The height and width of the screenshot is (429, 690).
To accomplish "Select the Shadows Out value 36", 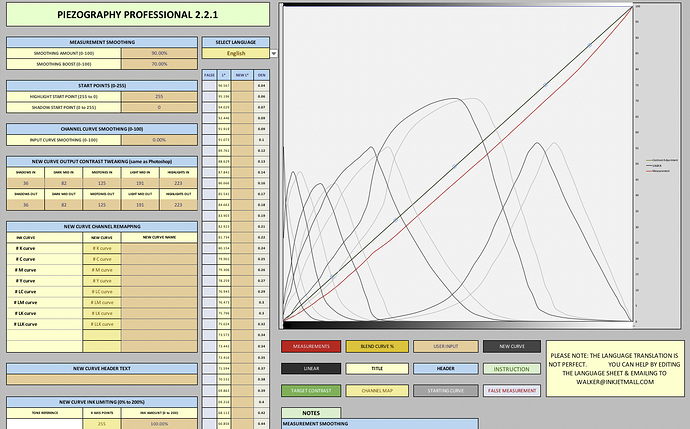I will click(x=26, y=205).
